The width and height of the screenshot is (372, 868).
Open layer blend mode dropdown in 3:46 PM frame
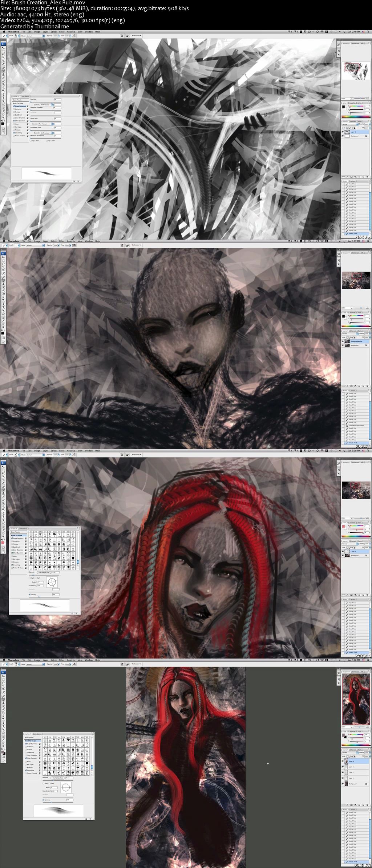(x=350, y=752)
